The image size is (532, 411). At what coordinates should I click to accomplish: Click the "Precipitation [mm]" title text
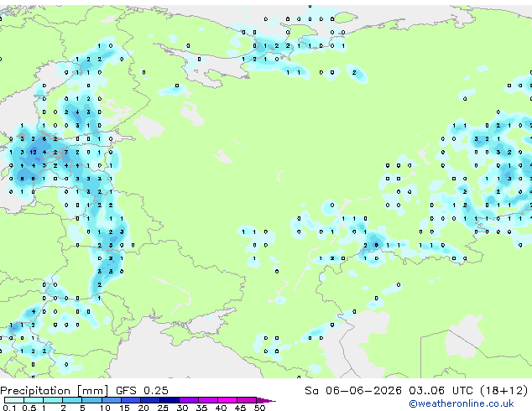tap(55, 391)
